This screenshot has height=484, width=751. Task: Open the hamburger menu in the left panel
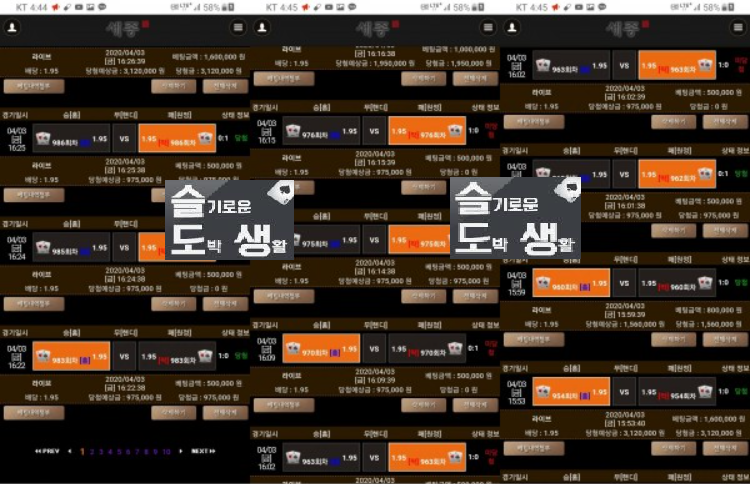coord(237,28)
